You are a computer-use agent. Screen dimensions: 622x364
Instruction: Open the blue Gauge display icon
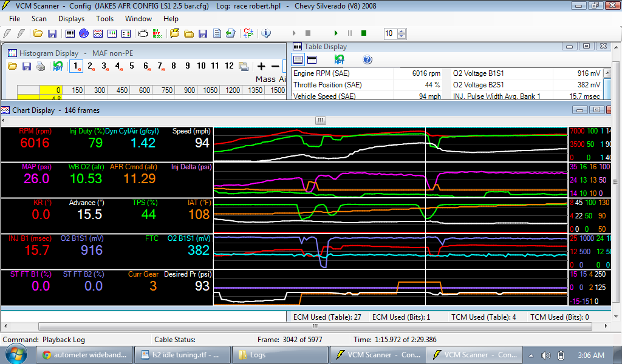click(x=84, y=33)
